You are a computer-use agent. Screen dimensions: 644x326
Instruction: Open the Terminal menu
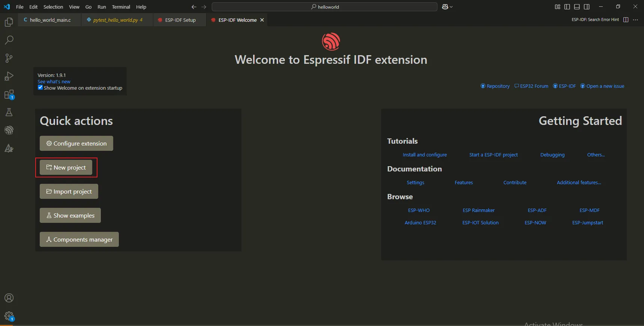tap(121, 7)
